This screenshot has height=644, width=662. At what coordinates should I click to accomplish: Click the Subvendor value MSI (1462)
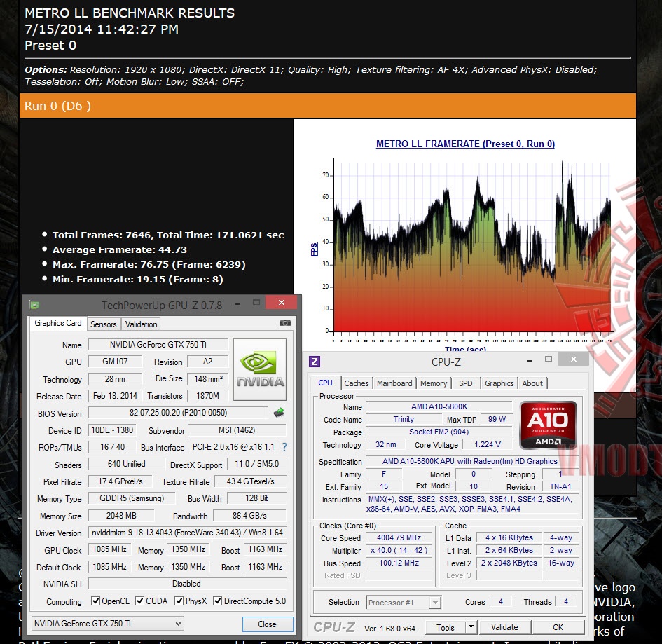coord(237,430)
